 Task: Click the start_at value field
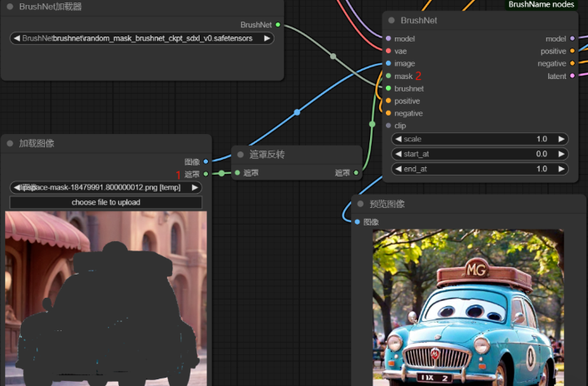coord(480,154)
